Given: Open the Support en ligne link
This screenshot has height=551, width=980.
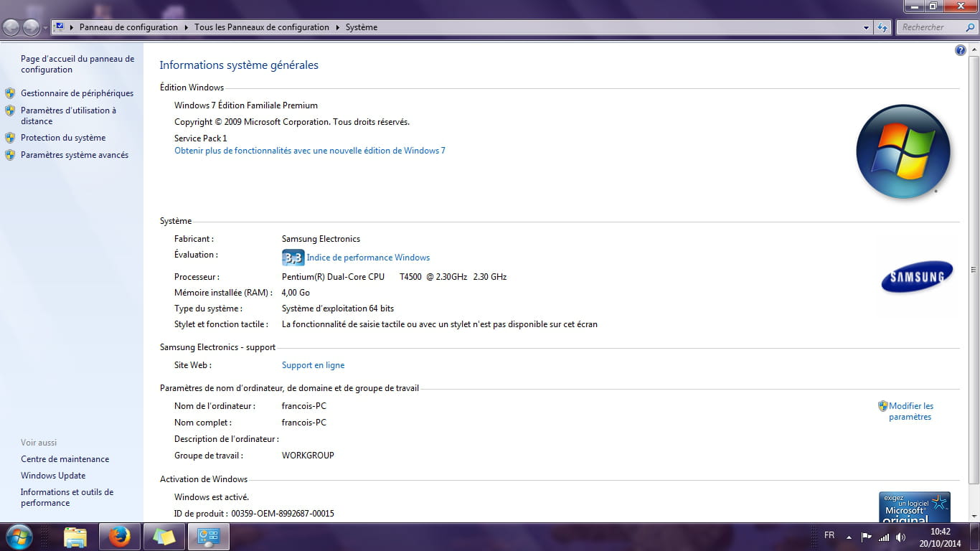Looking at the screenshot, I should point(313,365).
